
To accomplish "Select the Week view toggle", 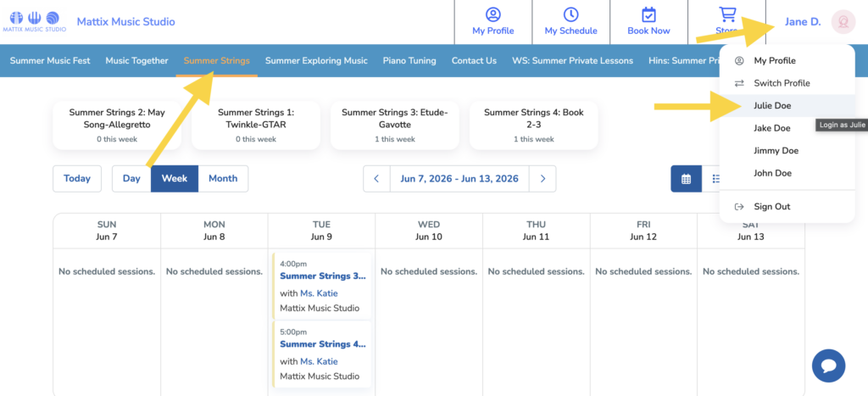I will (x=175, y=179).
